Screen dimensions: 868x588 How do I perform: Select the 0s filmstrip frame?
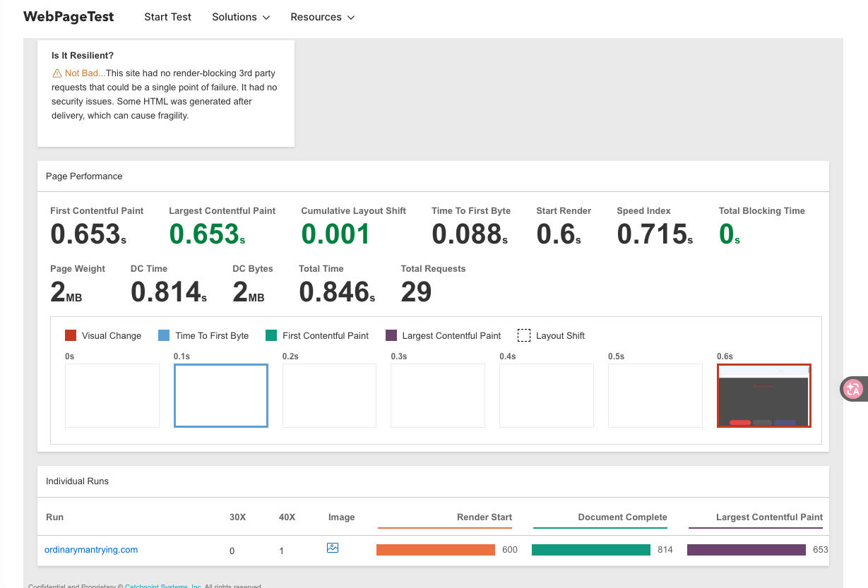(x=112, y=395)
